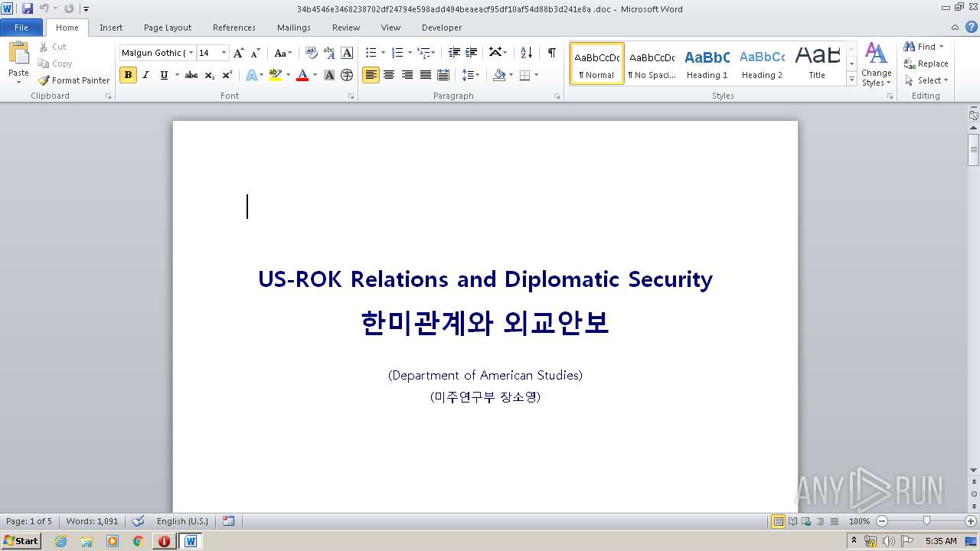Apply Font Color red

coord(302,75)
